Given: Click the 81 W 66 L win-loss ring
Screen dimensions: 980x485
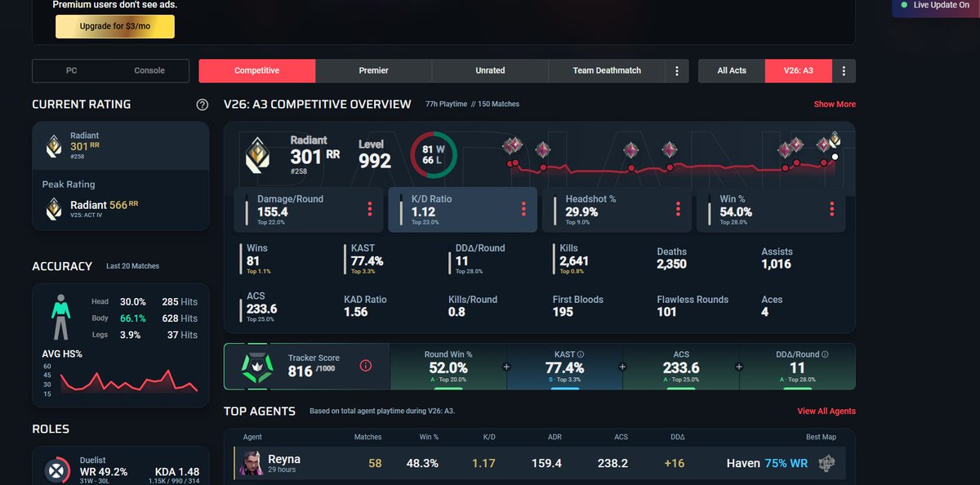Looking at the screenshot, I should click(x=433, y=155).
